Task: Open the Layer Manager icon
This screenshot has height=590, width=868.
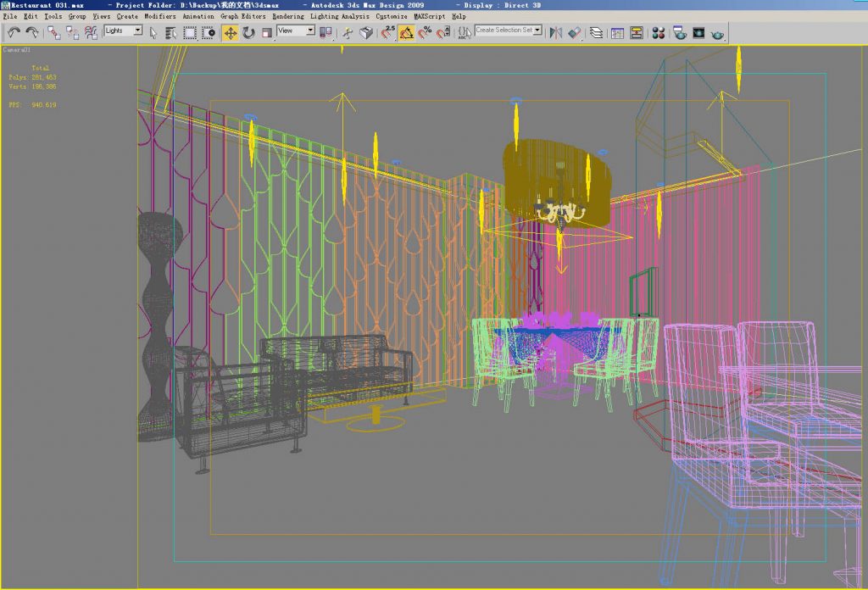Action: 596,33
